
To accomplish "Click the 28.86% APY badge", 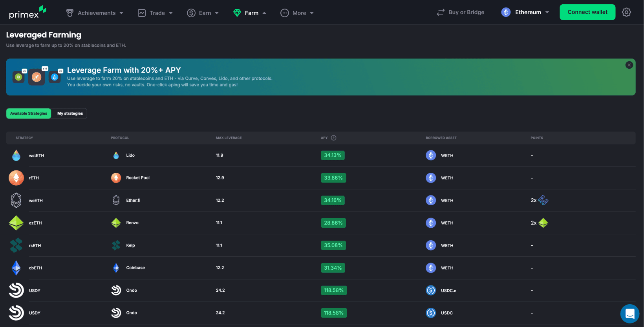I will click(x=333, y=223).
